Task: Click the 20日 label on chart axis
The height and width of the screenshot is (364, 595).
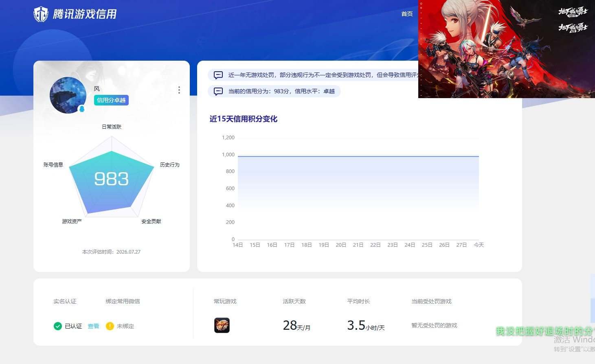Action: click(x=341, y=245)
